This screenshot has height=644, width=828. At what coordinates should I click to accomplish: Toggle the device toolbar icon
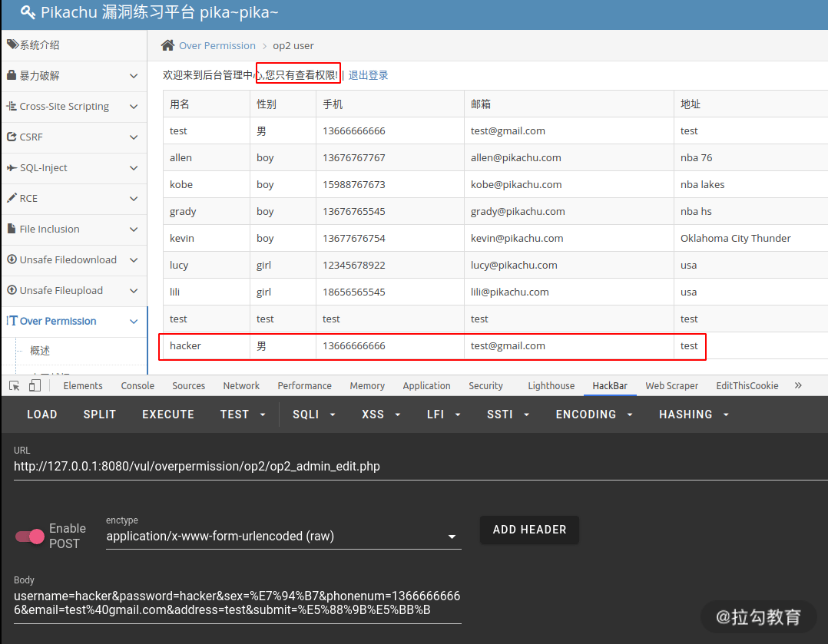(x=35, y=386)
